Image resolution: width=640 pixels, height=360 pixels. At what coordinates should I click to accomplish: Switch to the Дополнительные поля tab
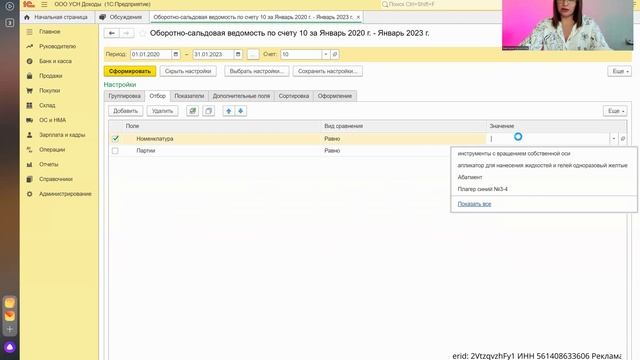point(241,96)
